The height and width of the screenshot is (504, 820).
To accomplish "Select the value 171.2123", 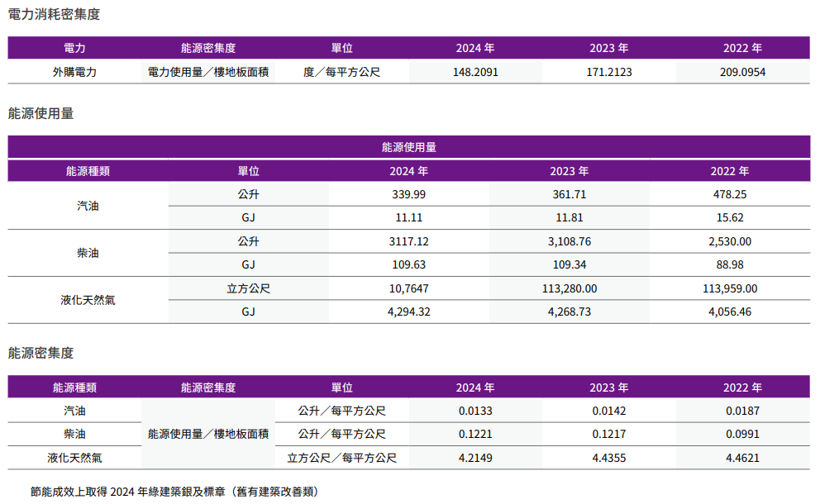I will (608, 72).
